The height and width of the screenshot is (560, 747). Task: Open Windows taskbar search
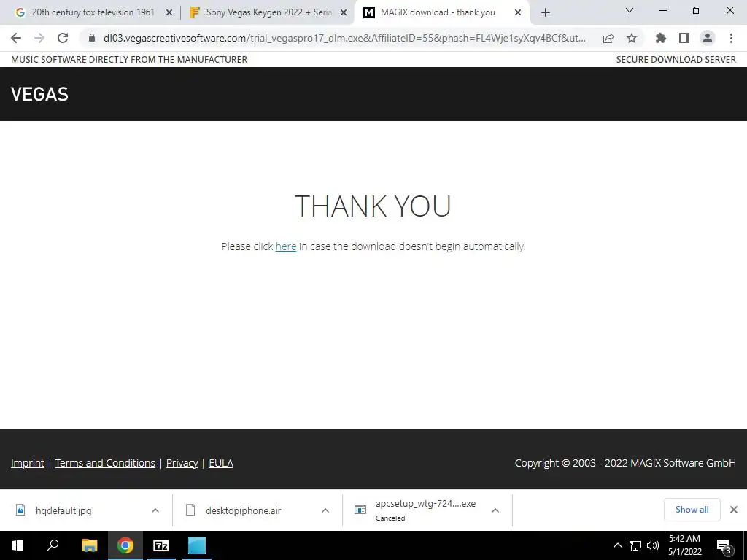(x=53, y=545)
